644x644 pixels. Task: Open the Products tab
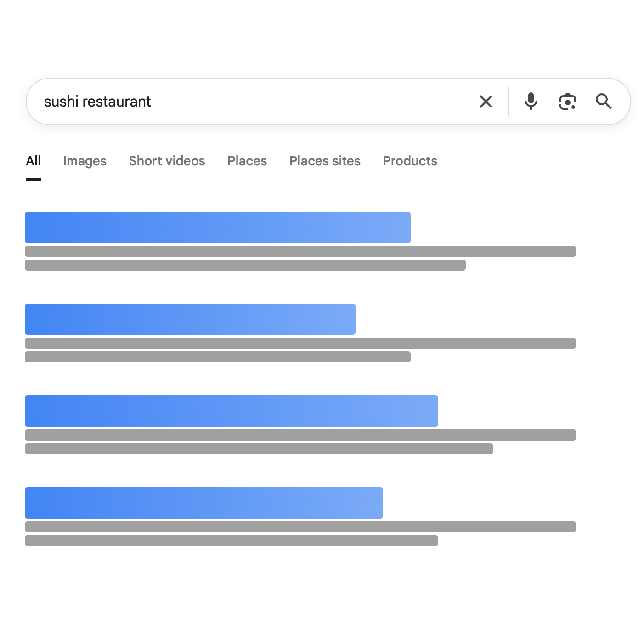pos(410,161)
